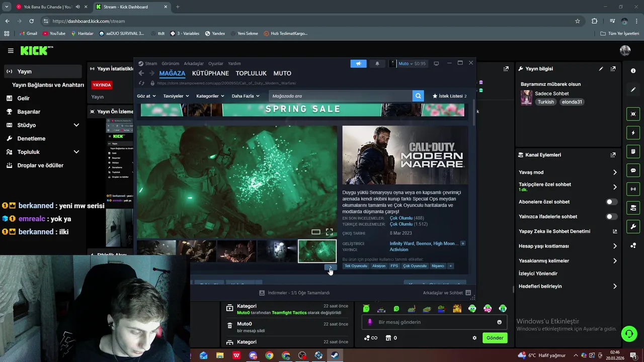This screenshot has width=644, height=362.
Task: Open the Muto account wallet dropdown
Action: (x=408, y=63)
